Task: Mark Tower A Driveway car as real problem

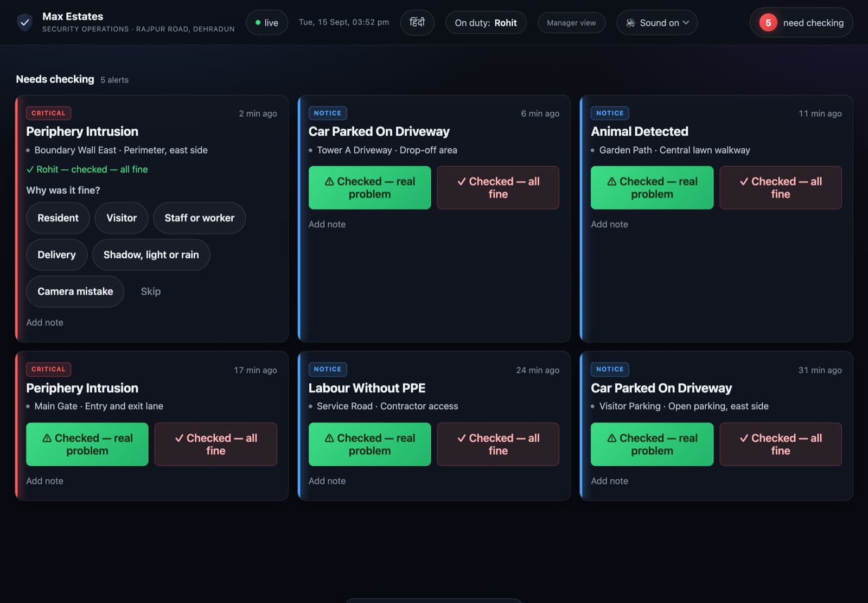Action: point(369,188)
